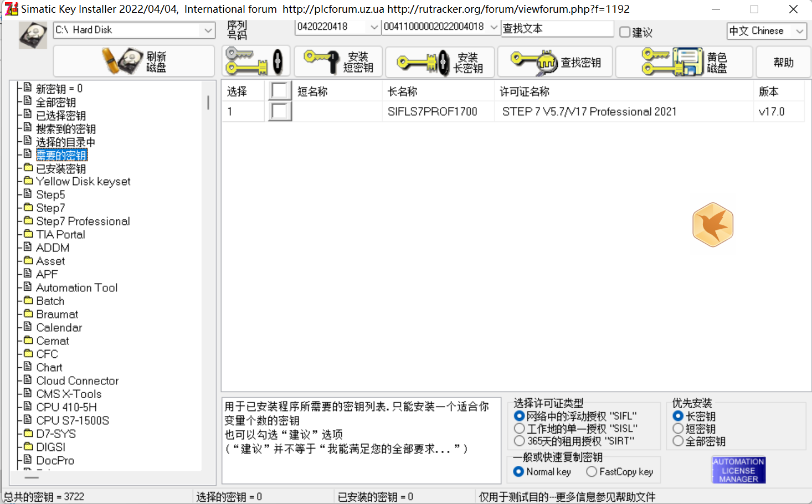Viewport: 812px width, 504px height.
Task: Click the TIA Portal folder icon
Action: coord(28,234)
